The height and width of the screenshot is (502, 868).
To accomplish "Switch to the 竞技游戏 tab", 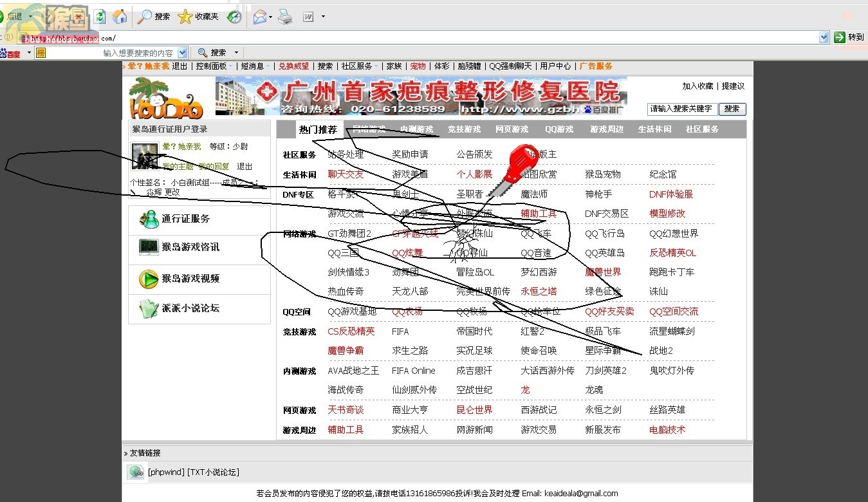I will (x=464, y=129).
